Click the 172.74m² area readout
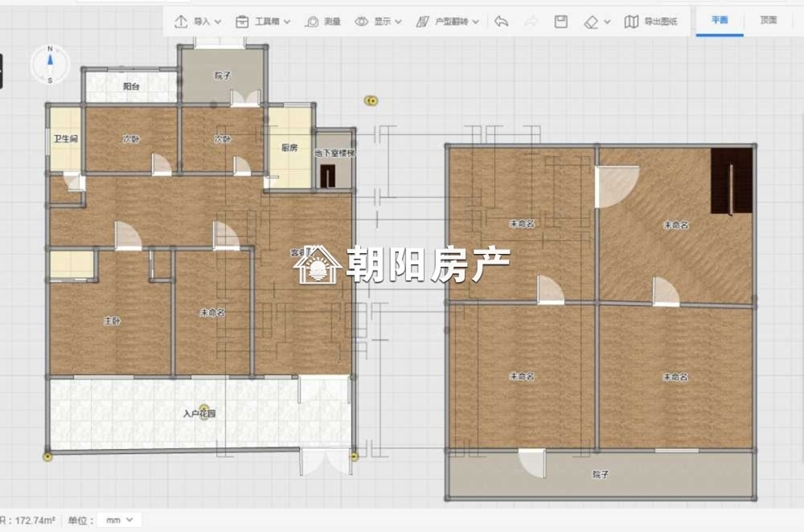 (x=35, y=520)
